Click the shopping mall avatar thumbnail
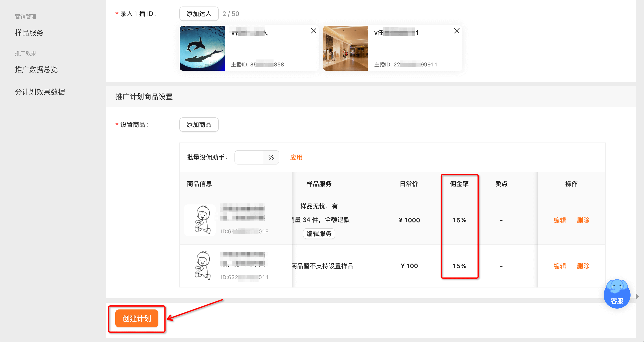The width and height of the screenshot is (644, 342). click(x=345, y=48)
